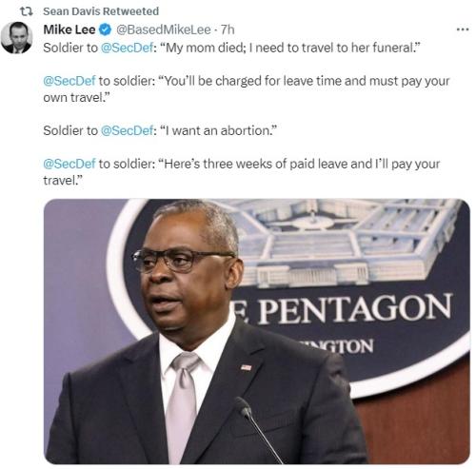Click the flag lapel pin in photo
The image size is (476, 469).
246,367
